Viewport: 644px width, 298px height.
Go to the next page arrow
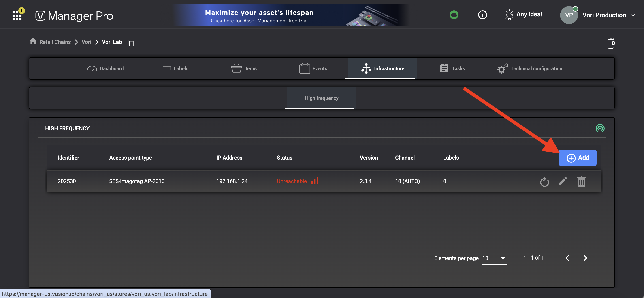pos(585,258)
